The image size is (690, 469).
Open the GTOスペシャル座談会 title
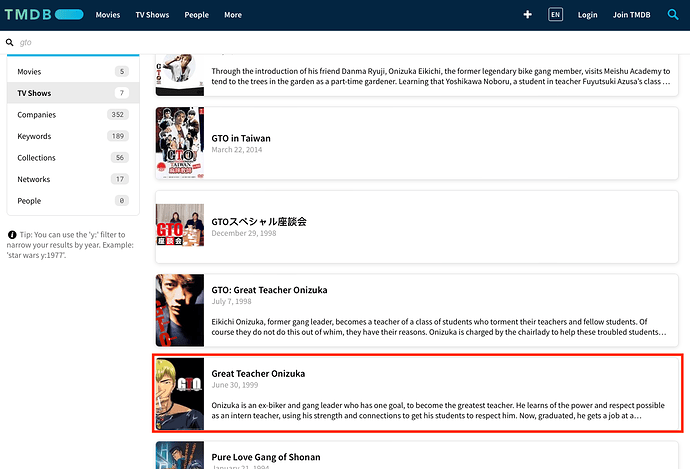[x=259, y=221]
